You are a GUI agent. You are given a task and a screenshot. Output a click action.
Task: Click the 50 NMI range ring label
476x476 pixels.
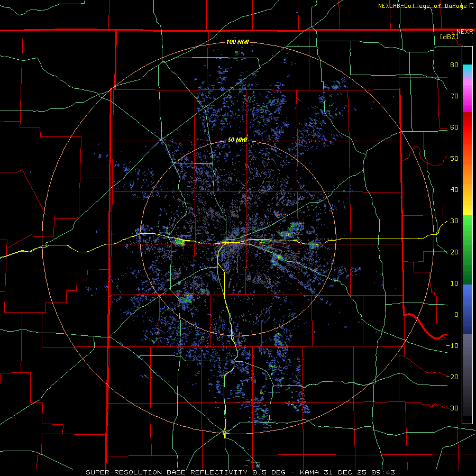tap(237, 140)
